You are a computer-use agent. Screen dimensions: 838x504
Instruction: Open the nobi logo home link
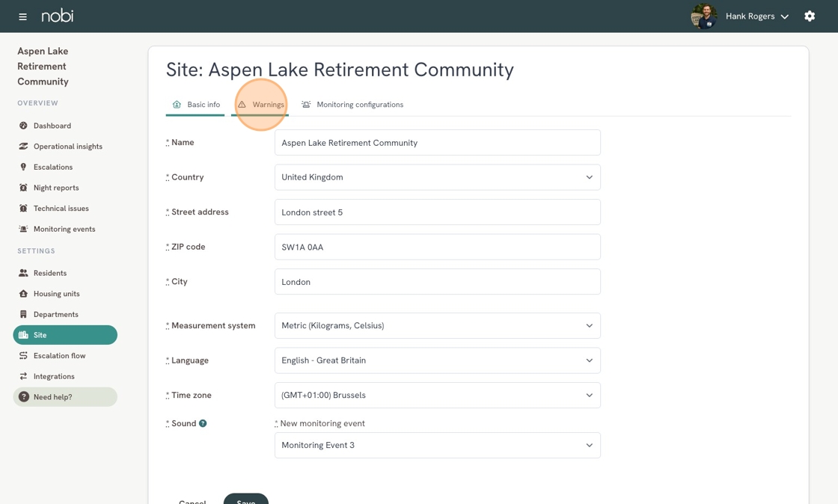pyautogui.click(x=57, y=16)
